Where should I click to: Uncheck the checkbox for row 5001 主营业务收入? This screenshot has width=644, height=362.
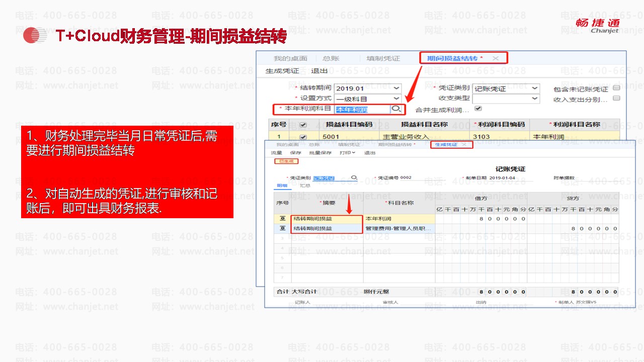(303, 137)
